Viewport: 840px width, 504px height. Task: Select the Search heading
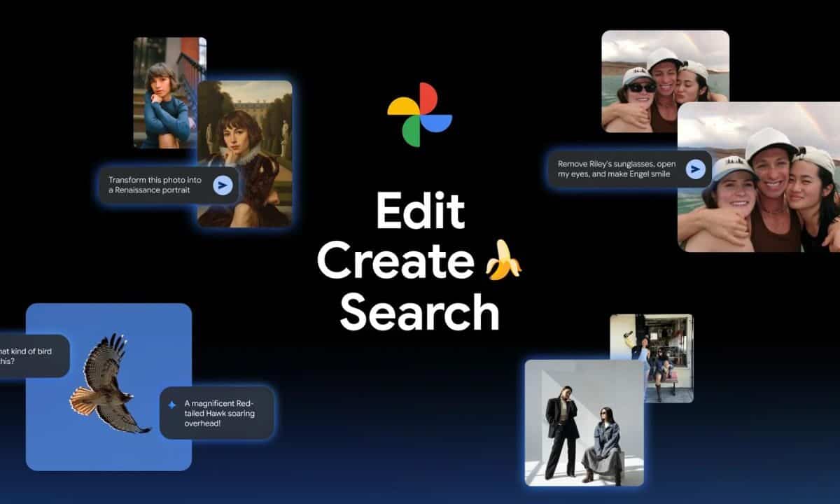[x=421, y=313]
